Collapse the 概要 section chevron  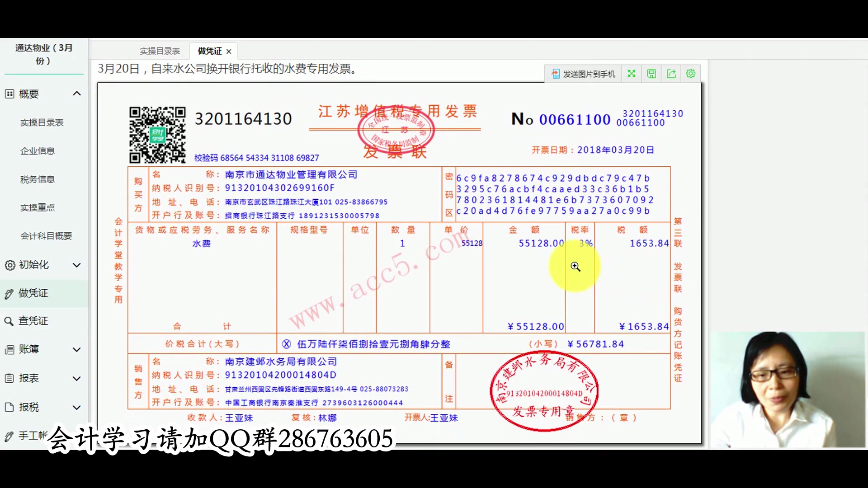coord(77,94)
